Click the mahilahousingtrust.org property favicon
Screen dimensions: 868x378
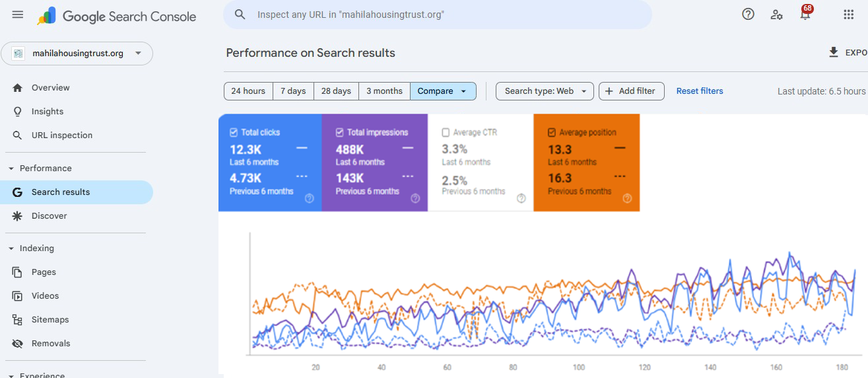[18, 54]
